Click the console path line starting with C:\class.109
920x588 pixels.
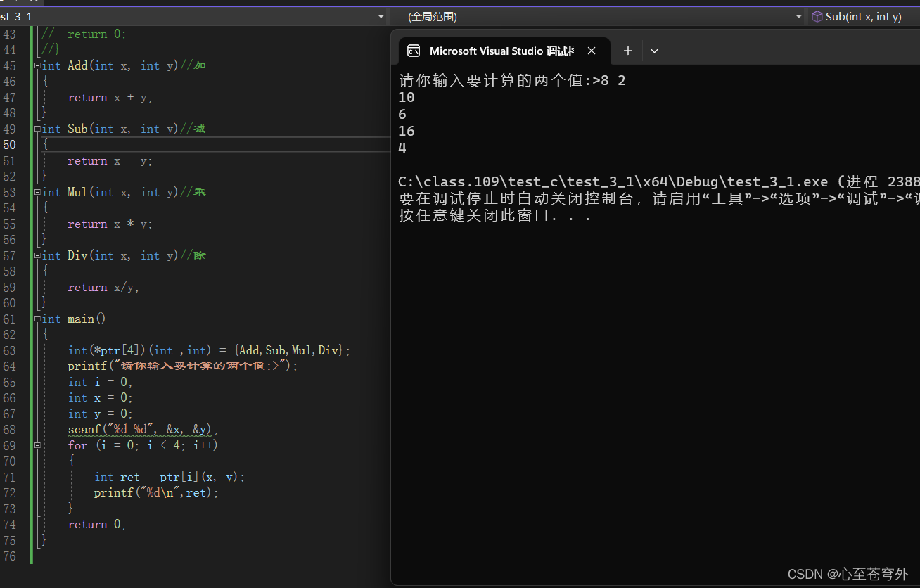659,182
